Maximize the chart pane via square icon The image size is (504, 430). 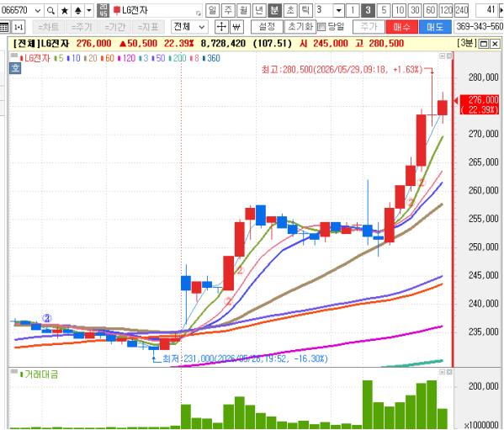pyautogui.click(x=484, y=44)
